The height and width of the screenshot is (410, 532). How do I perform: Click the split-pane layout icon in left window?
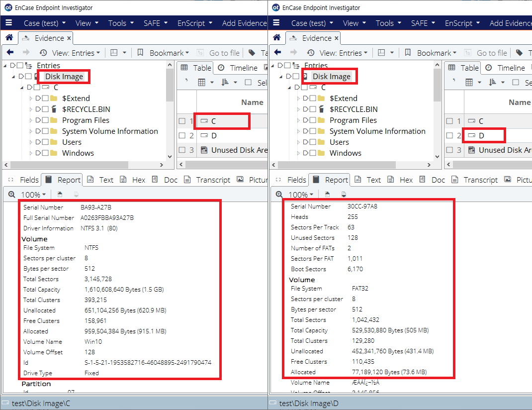(x=114, y=53)
